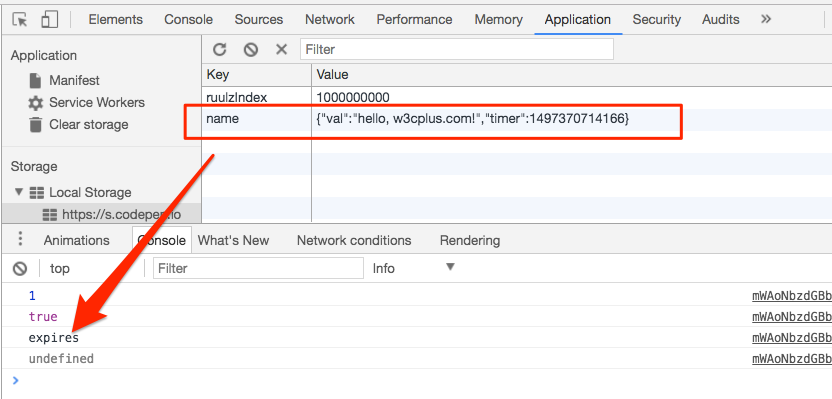Clear all entries with the block icon
Image resolution: width=832 pixels, height=399 pixels.
250,50
